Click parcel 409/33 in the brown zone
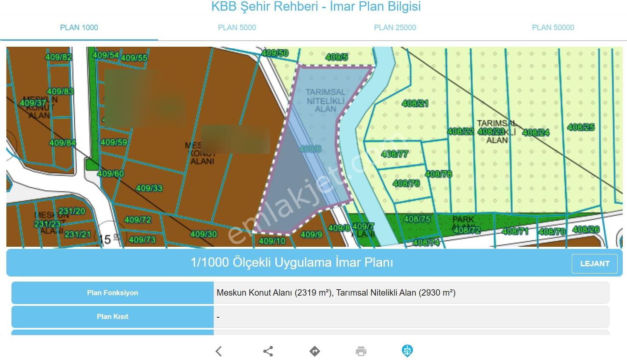627x364 pixels. point(149,188)
